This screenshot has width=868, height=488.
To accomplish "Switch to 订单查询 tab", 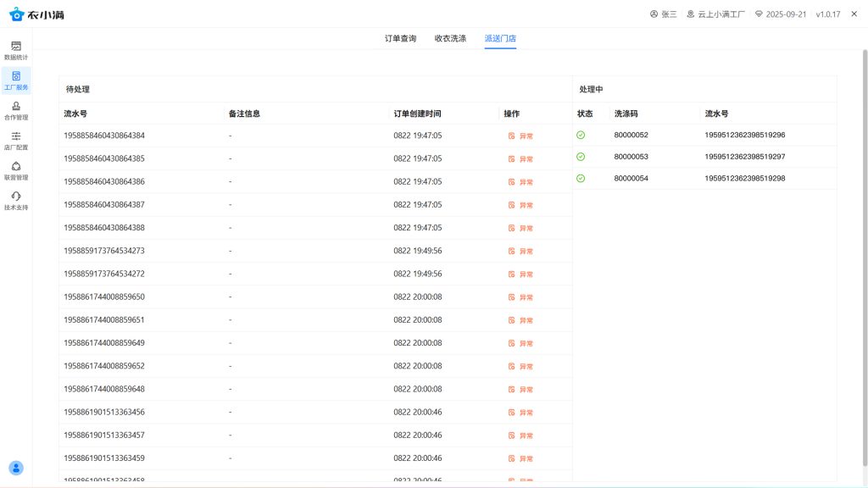I will [400, 38].
